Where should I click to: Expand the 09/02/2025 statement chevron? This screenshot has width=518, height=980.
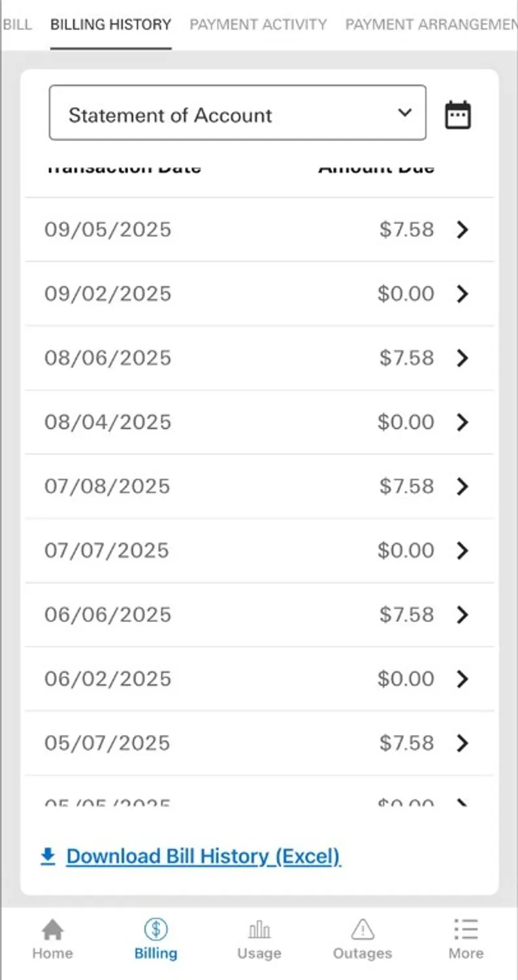coord(462,294)
